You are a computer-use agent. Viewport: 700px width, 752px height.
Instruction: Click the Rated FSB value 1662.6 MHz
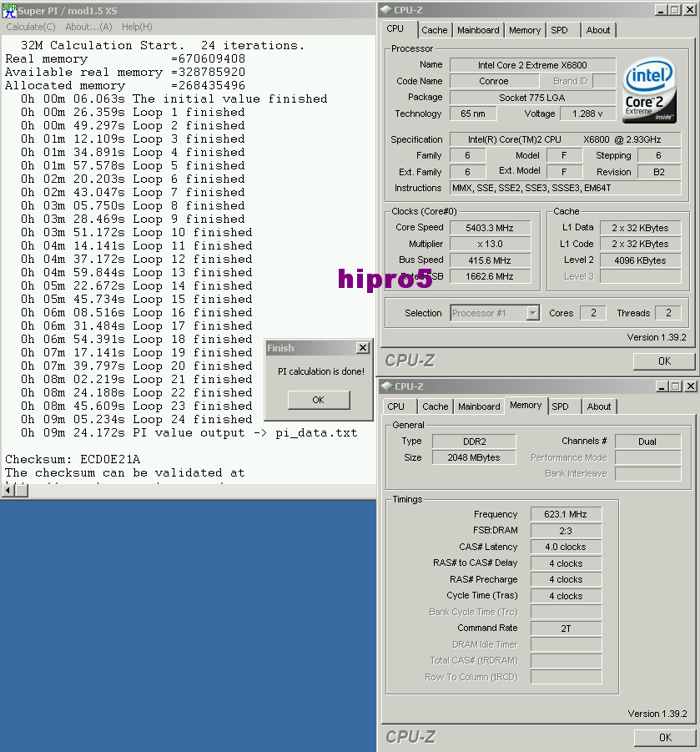[490, 276]
